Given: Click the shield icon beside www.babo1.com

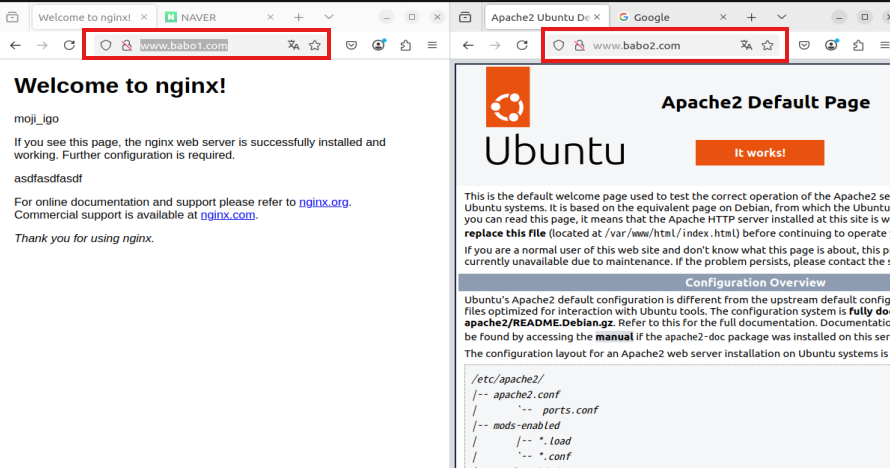Looking at the screenshot, I should coord(106,45).
